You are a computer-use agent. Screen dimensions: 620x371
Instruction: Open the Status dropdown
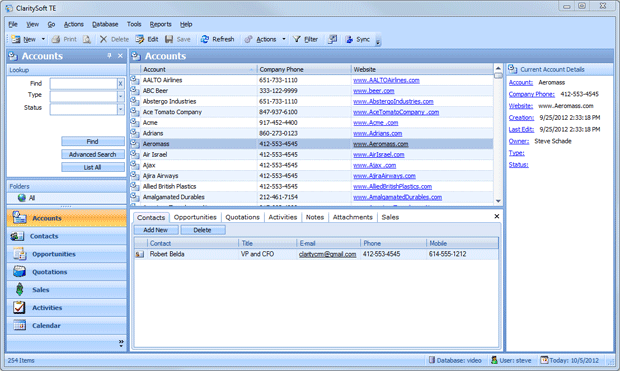coord(120,109)
